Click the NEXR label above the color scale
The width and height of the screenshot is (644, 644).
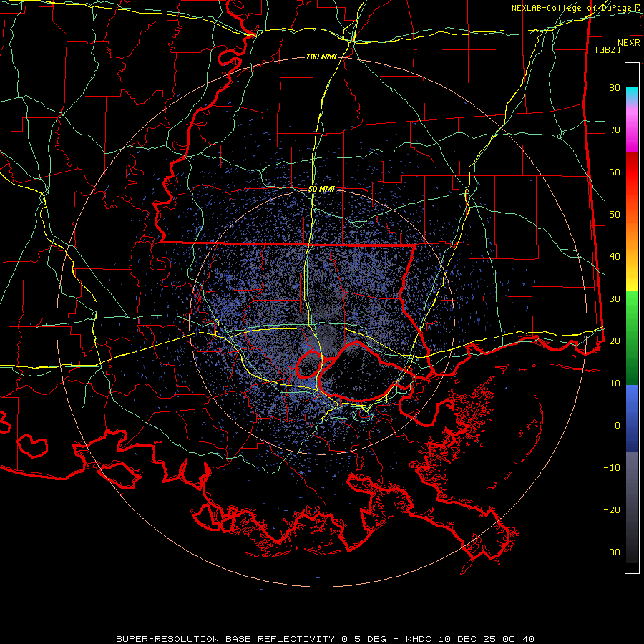coord(628,43)
